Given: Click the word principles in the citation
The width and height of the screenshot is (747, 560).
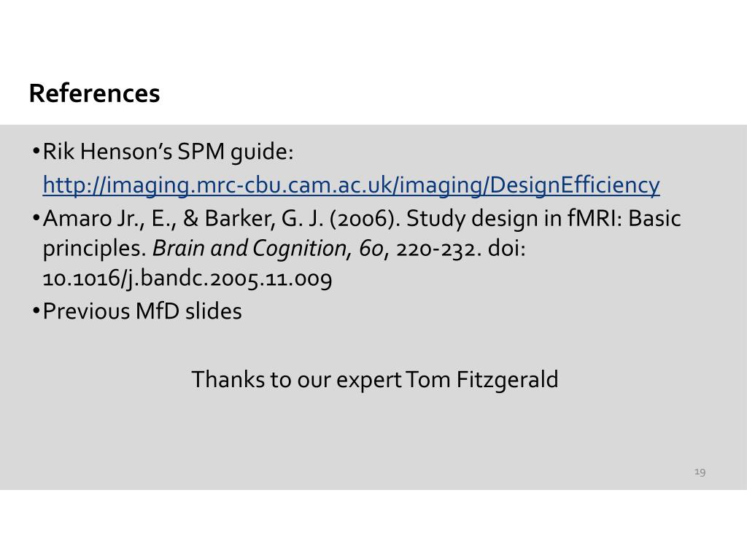Looking at the screenshot, I should 94,249.
